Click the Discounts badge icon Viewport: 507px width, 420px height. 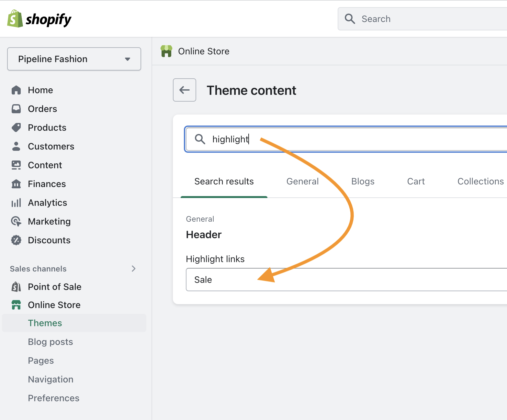[x=16, y=240]
